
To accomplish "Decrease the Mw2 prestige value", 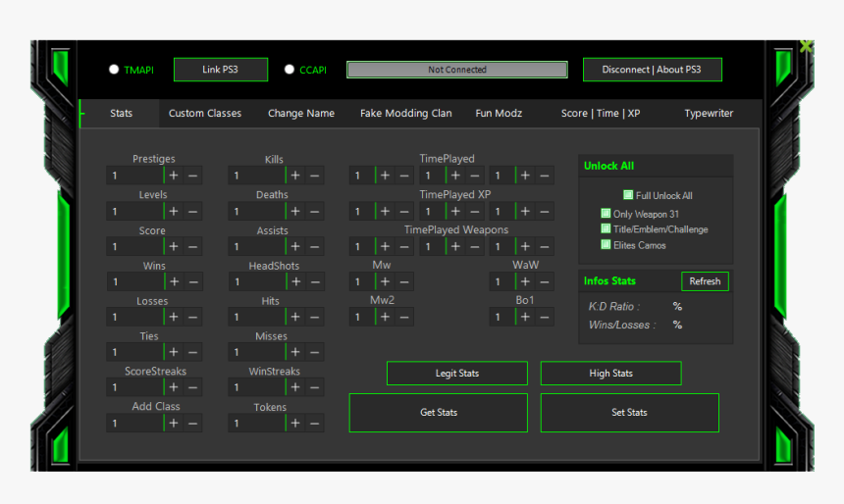I will point(403,318).
